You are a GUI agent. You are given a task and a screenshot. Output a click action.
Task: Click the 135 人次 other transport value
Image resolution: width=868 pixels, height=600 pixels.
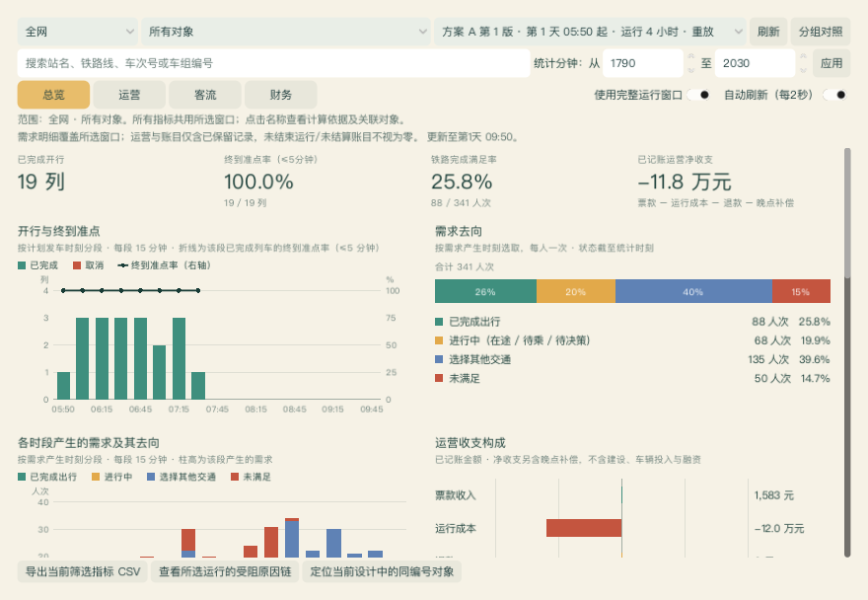768,359
